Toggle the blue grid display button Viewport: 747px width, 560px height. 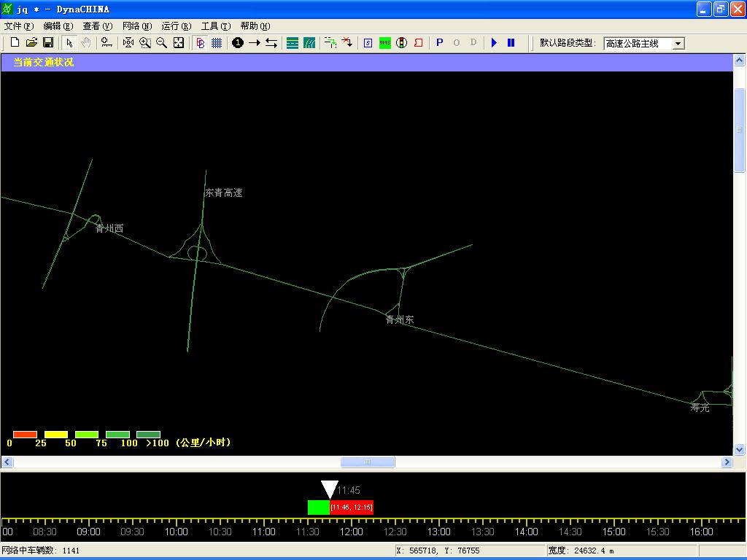point(217,43)
